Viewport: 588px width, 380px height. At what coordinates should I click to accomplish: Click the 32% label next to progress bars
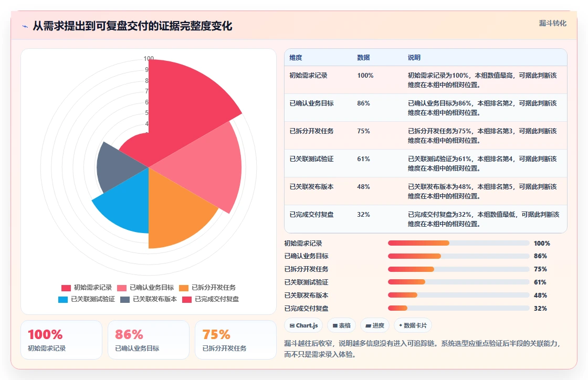click(x=540, y=309)
